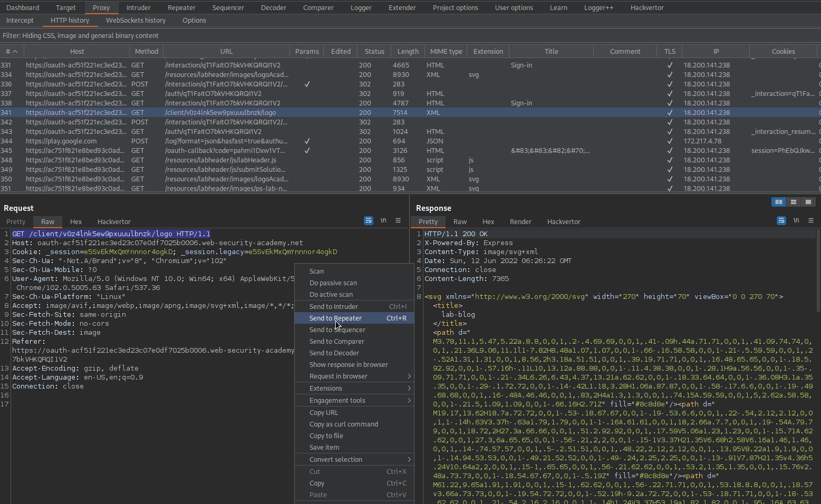Click the Referer header line in request
821x504 pixels.
(x=28, y=342)
